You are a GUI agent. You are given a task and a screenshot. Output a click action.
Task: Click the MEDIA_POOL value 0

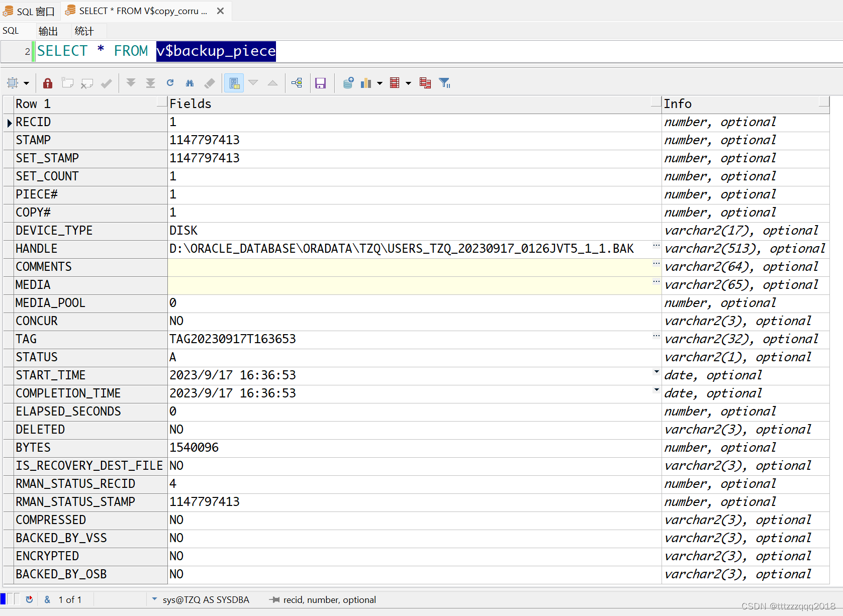(173, 303)
